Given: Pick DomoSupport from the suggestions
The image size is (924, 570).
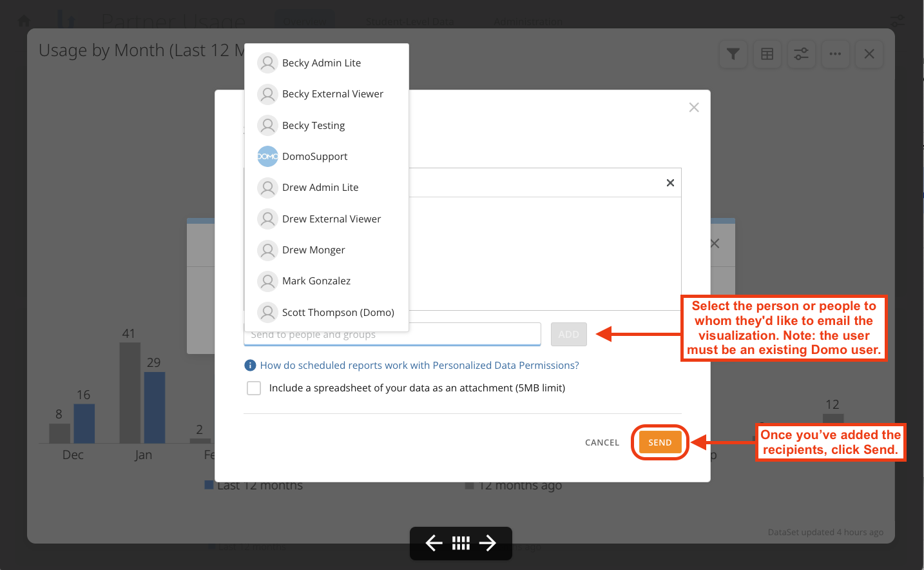Looking at the screenshot, I should (x=327, y=156).
